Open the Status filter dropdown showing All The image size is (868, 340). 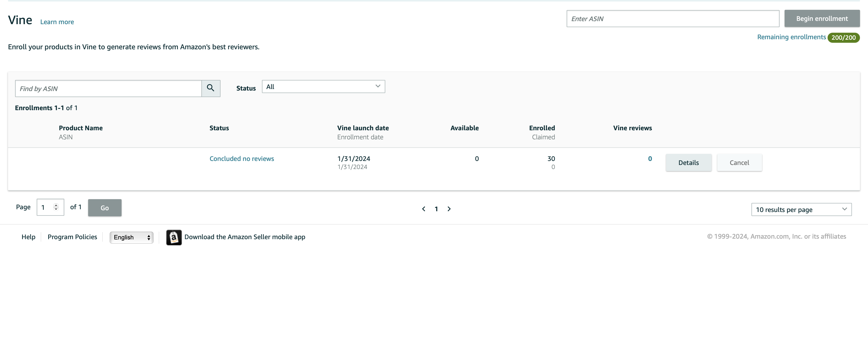coord(323,87)
